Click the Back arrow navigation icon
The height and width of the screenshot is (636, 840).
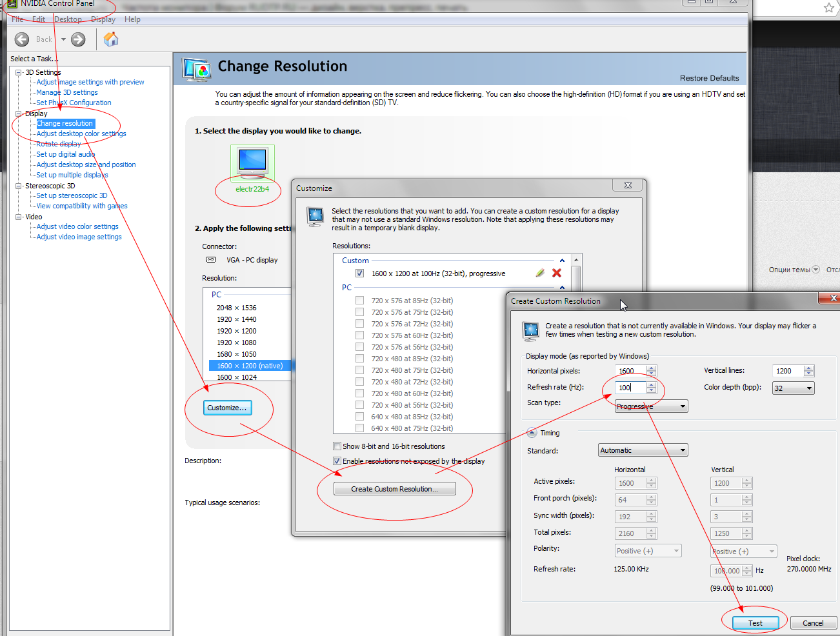pos(22,39)
